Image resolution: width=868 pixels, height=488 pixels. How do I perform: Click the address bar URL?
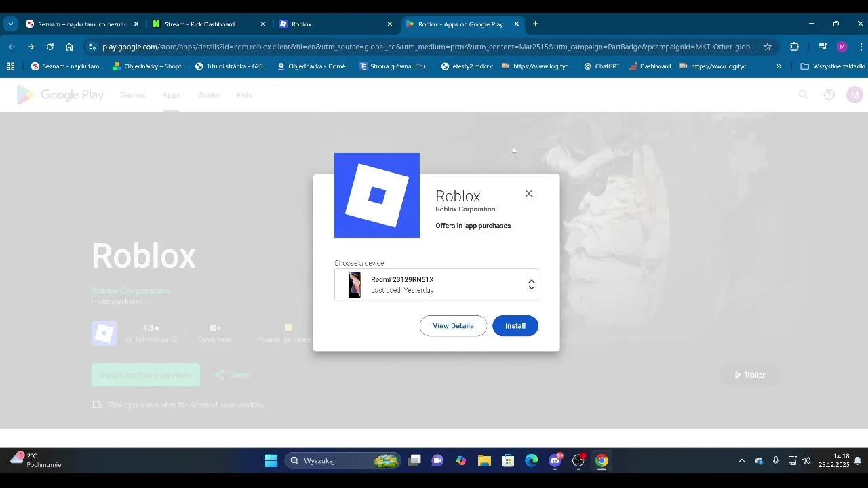[x=429, y=47]
